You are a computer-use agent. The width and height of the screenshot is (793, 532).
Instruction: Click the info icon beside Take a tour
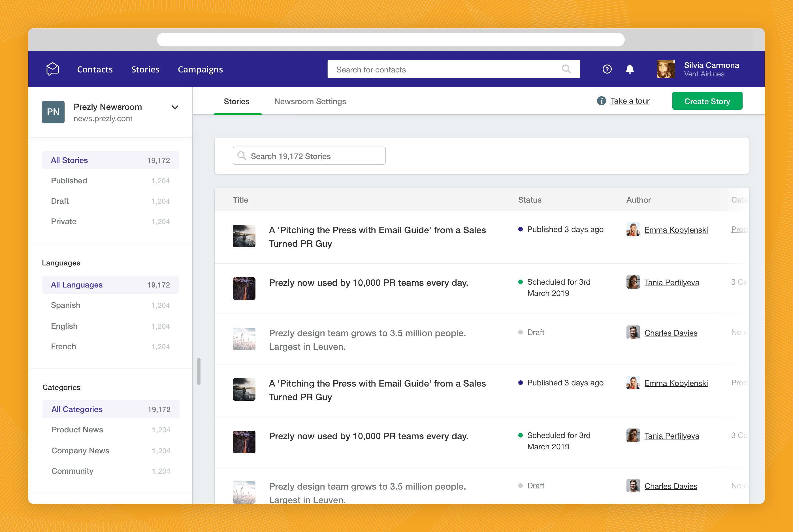click(601, 101)
